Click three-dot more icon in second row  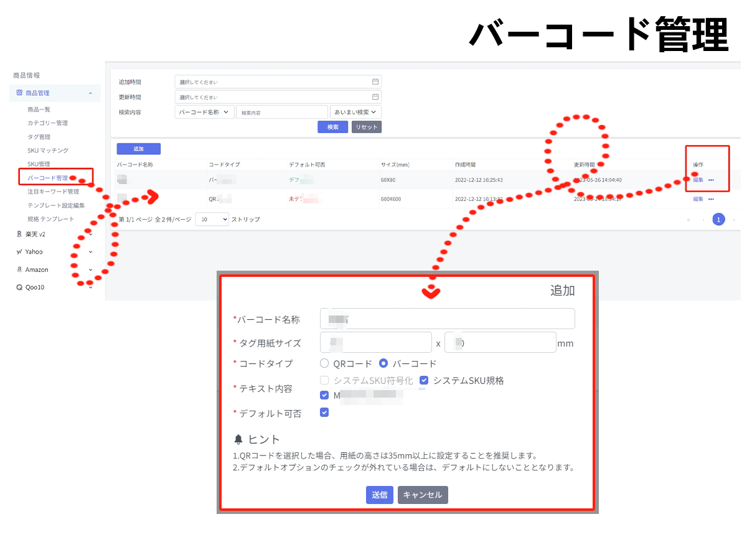point(711,199)
